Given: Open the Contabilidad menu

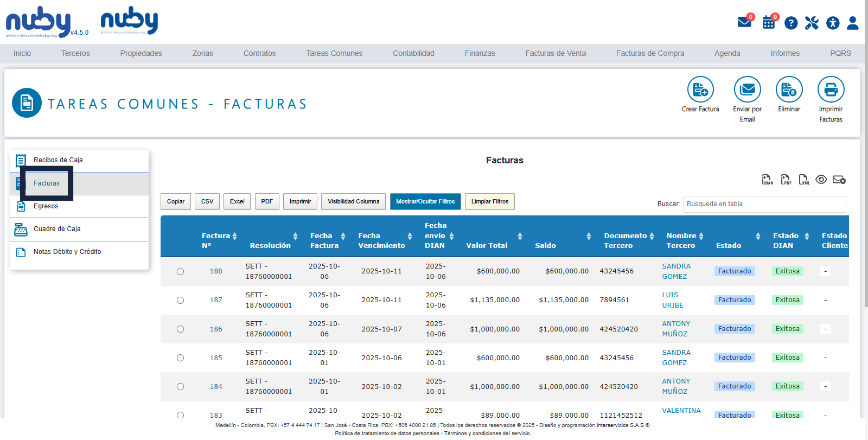Looking at the screenshot, I should pyautogui.click(x=413, y=53).
